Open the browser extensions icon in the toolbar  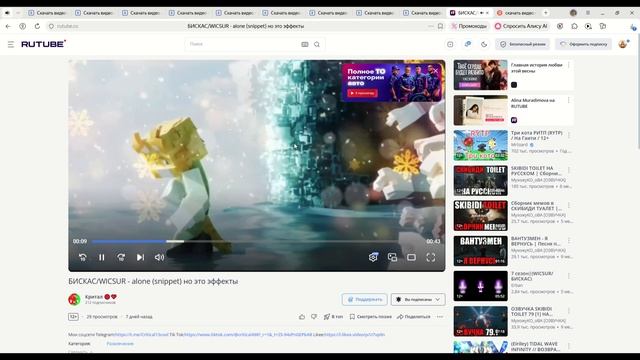(574, 26)
